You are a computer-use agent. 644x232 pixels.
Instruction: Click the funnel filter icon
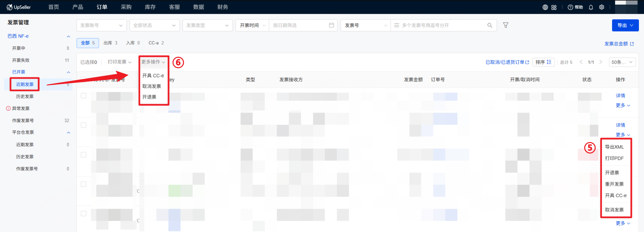tap(505, 25)
